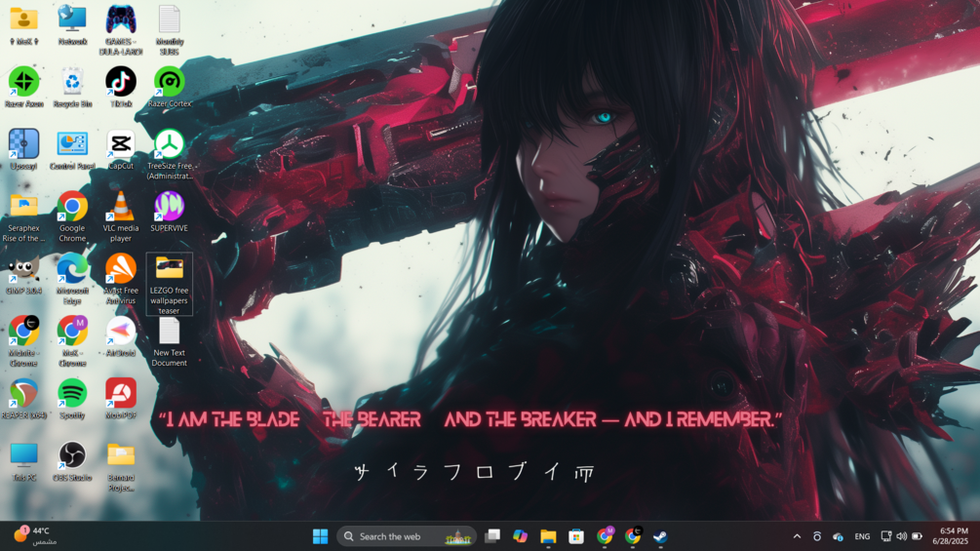Open the volume speaker tray icon
This screenshot has height=551, width=980.
pyautogui.click(x=901, y=536)
